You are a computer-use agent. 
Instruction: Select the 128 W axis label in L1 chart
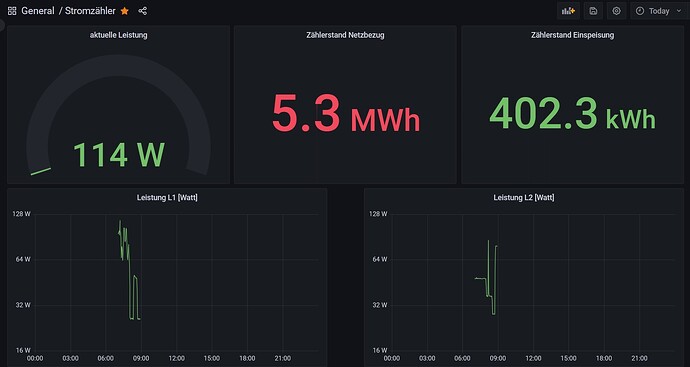tap(22, 214)
